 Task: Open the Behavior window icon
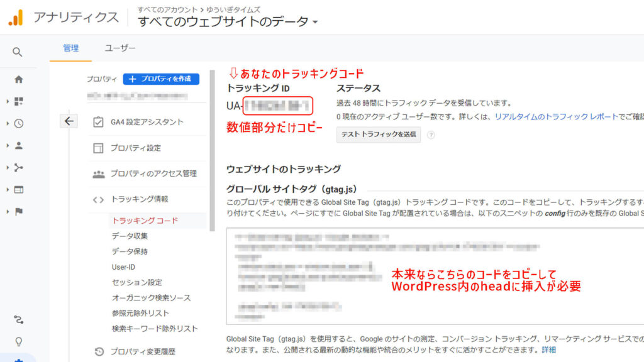[18, 190]
